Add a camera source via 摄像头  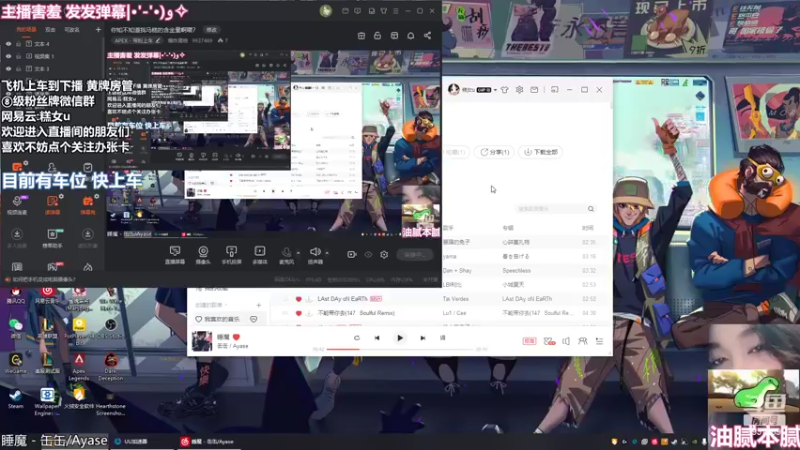(203, 255)
